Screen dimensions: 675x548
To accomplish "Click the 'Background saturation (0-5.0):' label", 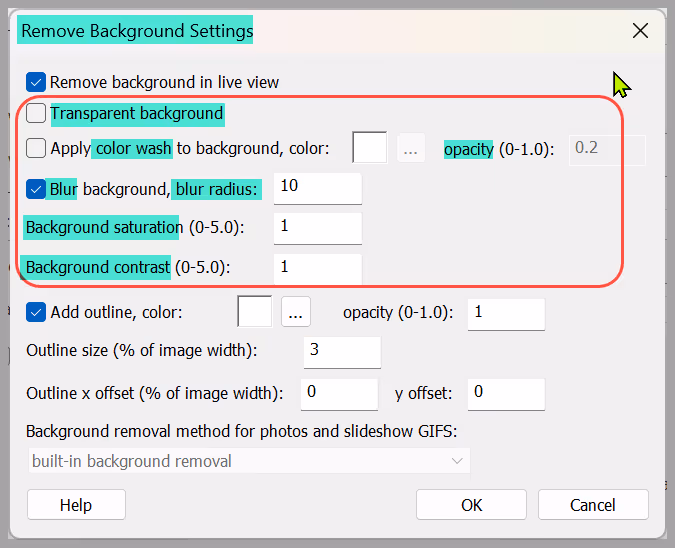I will pyautogui.click(x=135, y=227).
